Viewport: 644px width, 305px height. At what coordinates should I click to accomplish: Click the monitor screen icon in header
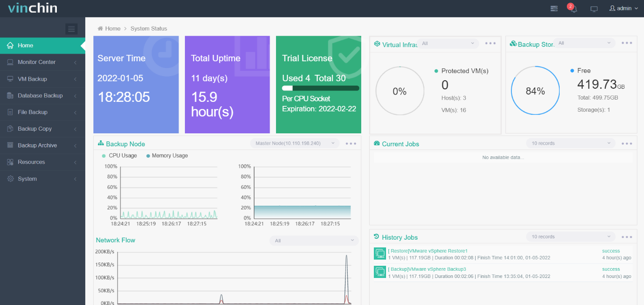[594, 9]
